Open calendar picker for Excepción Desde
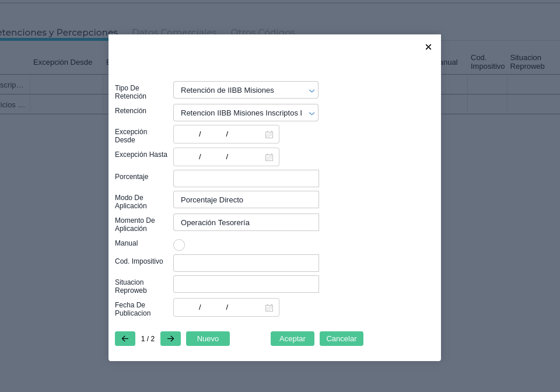 pyautogui.click(x=269, y=134)
